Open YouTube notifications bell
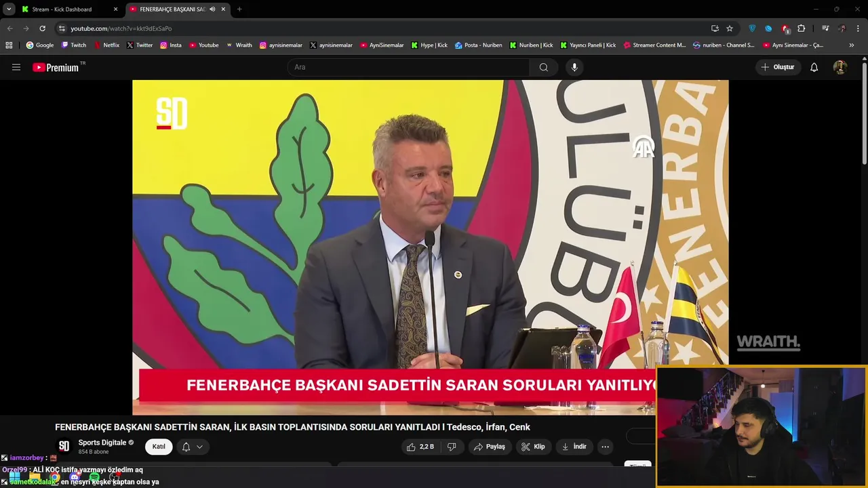The height and width of the screenshot is (488, 868). tap(814, 67)
